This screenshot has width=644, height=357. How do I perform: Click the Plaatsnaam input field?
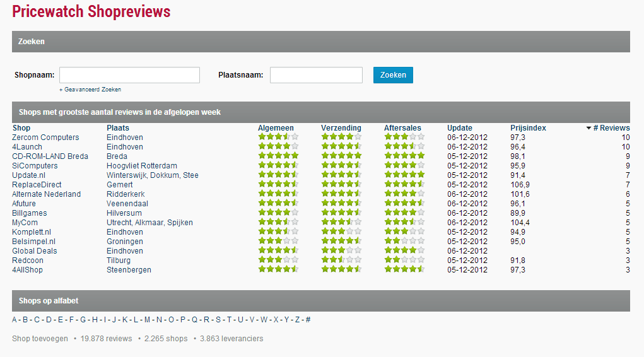tap(316, 75)
